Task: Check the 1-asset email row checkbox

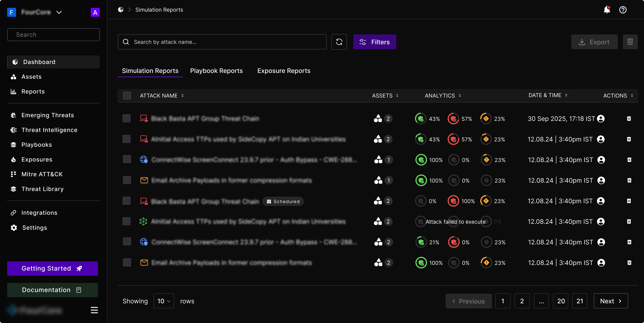Action: pos(127,180)
